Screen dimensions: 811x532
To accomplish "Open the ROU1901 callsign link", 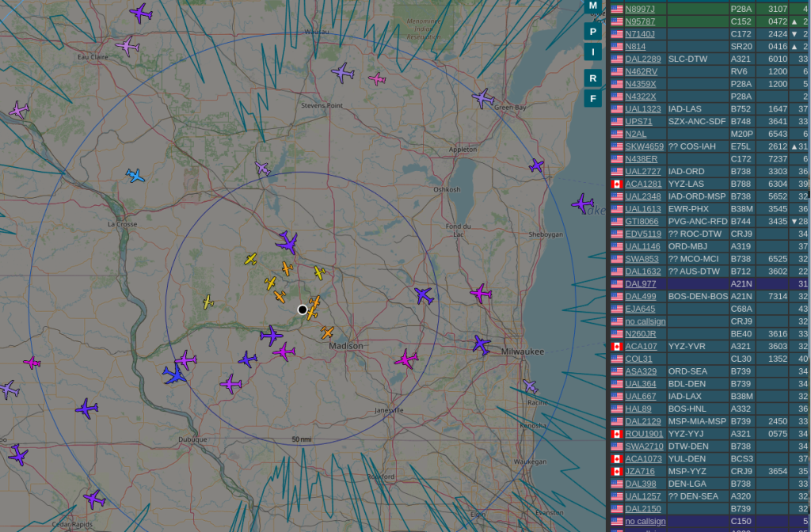I will coord(643,434).
